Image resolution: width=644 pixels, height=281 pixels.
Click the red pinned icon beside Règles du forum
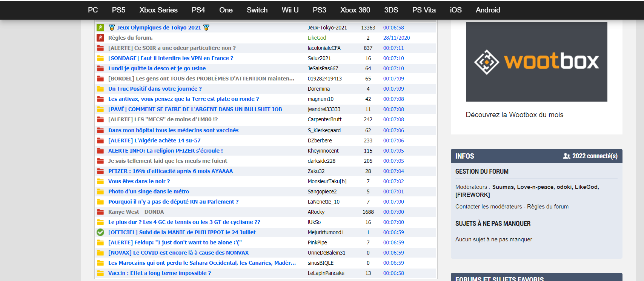100,38
